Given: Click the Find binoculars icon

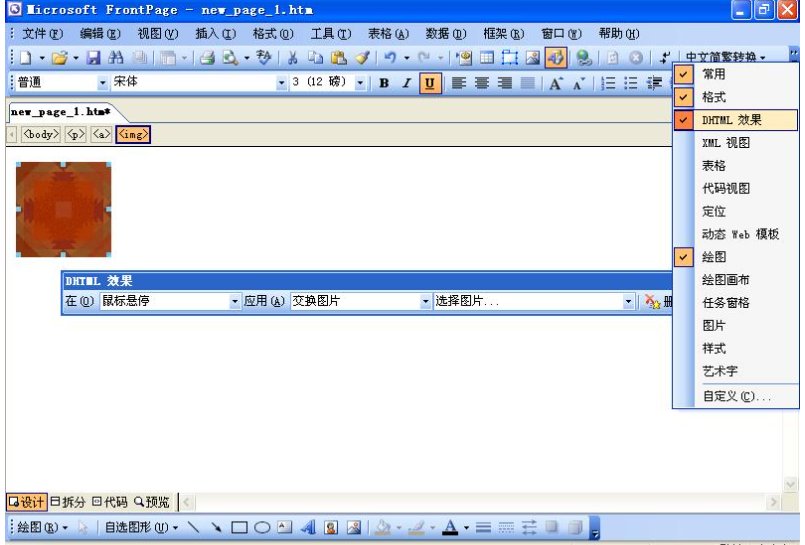Looking at the screenshot, I should (x=116, y=57).
